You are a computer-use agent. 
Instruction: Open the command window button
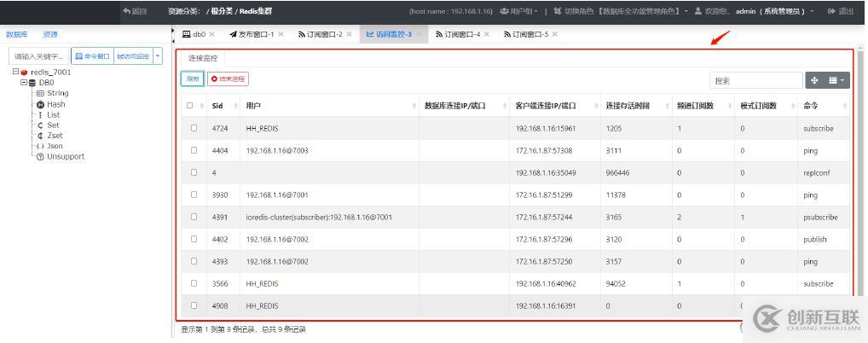(x=92, y=56)
